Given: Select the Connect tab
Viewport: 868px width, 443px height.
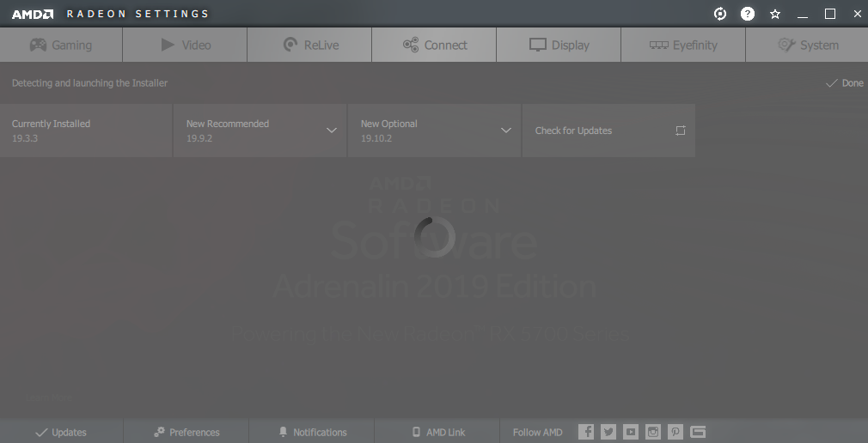Looking at the screenshot, I should tap(434, 45).
